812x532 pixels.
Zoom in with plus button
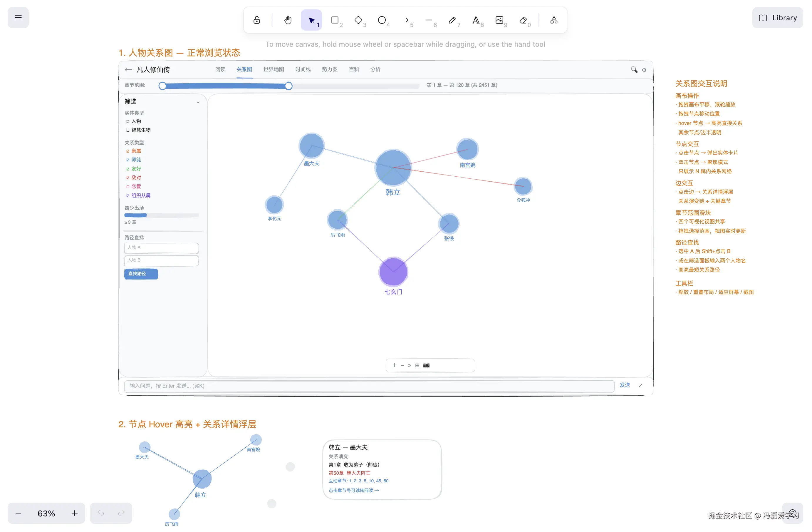[x=74, y=513]
